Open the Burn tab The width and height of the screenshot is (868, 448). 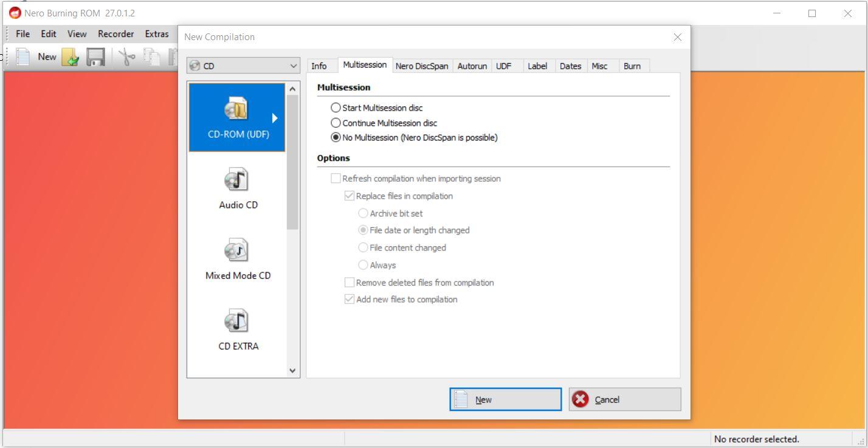click(632, 66)
